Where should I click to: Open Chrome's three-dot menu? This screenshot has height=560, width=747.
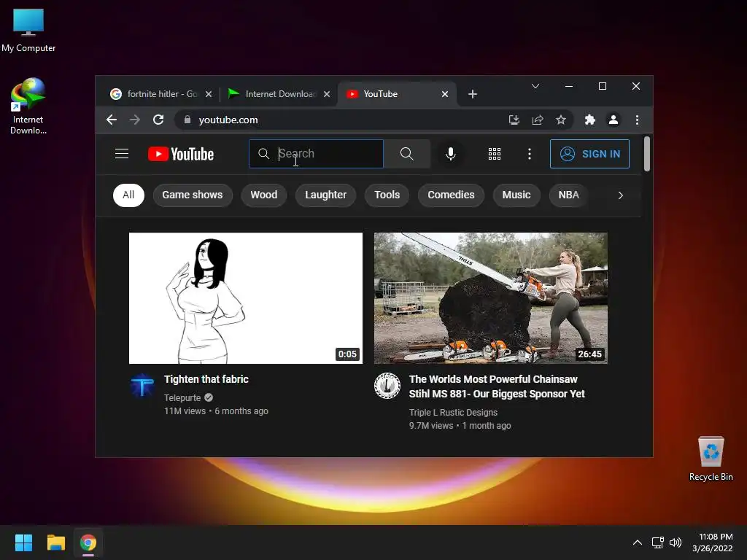click(x=637, y=120)
